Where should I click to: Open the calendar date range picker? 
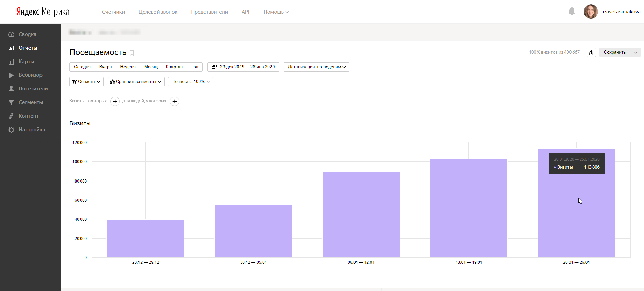(x=243, y=67)
